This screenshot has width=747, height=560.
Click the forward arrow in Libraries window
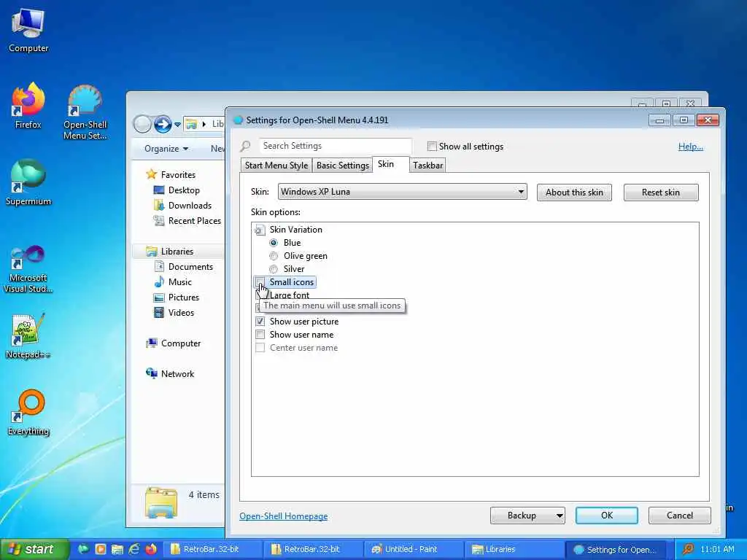pos(163,124)
